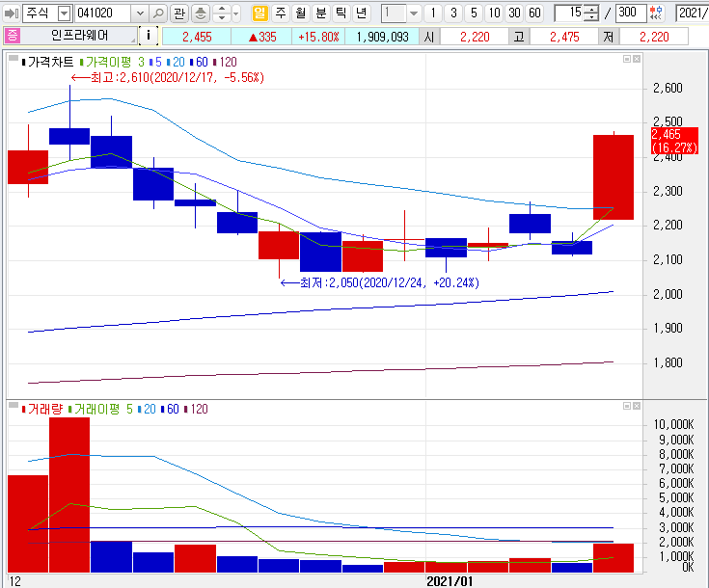Click the pink 증 margin badge

[13, 36]
